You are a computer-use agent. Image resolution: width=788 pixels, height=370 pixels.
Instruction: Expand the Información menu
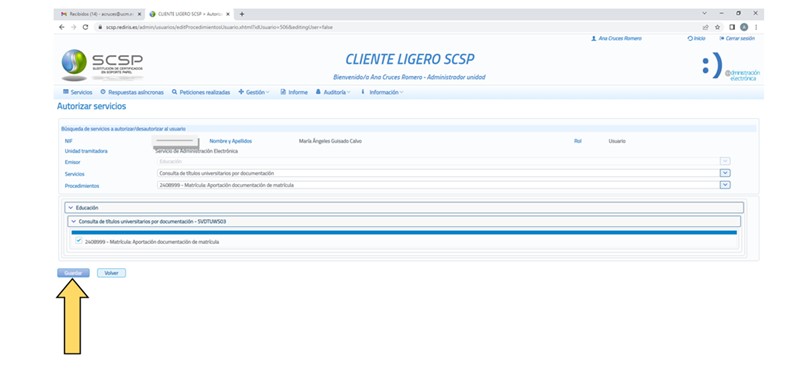point(382,92)
